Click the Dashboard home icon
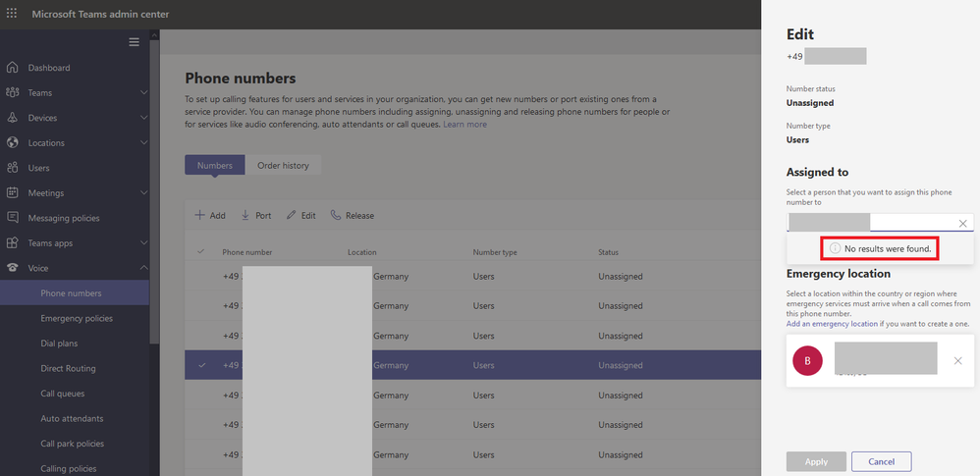The image size is (980, 476). pos(12,68)
